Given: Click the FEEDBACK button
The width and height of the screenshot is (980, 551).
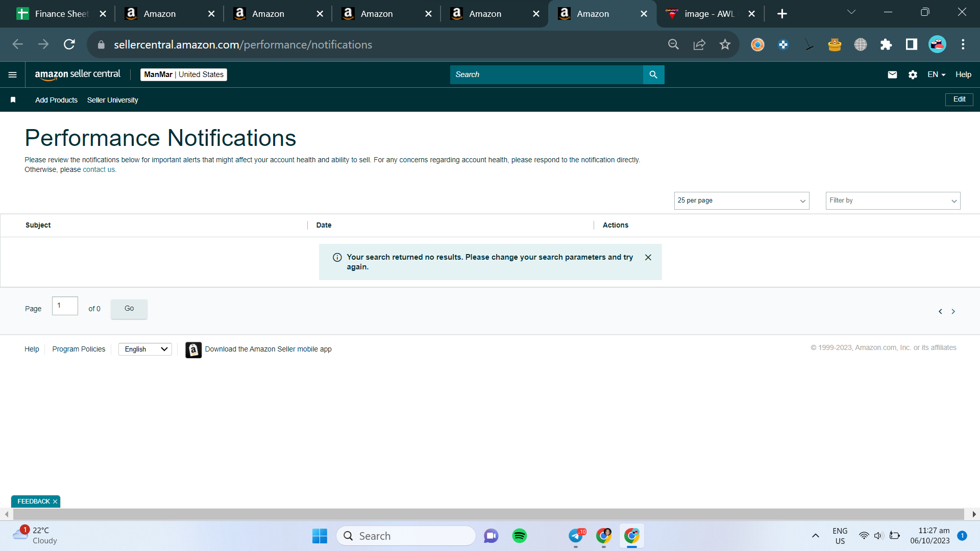Looking at the screenshot, I should 33,502.
